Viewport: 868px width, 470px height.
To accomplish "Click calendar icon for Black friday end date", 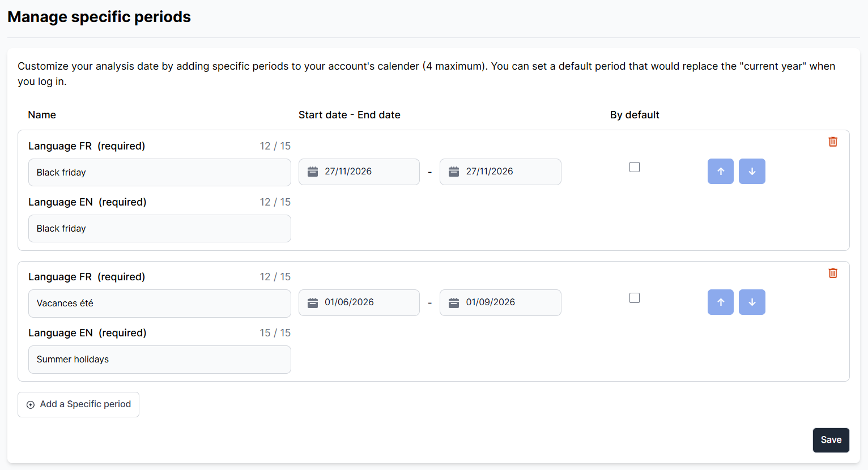I will (x=454, y=172).
